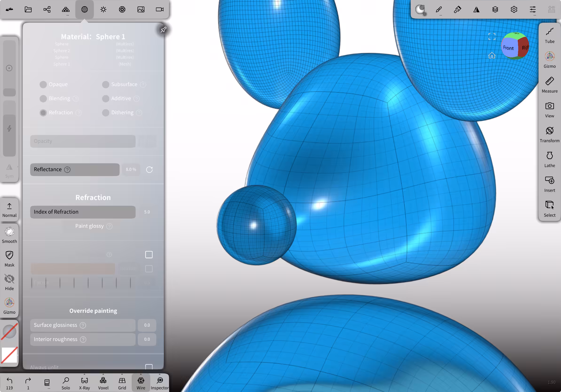This screenshot has height=392, width=561.
Task: Select the Blending material mode
Action: 55,98
